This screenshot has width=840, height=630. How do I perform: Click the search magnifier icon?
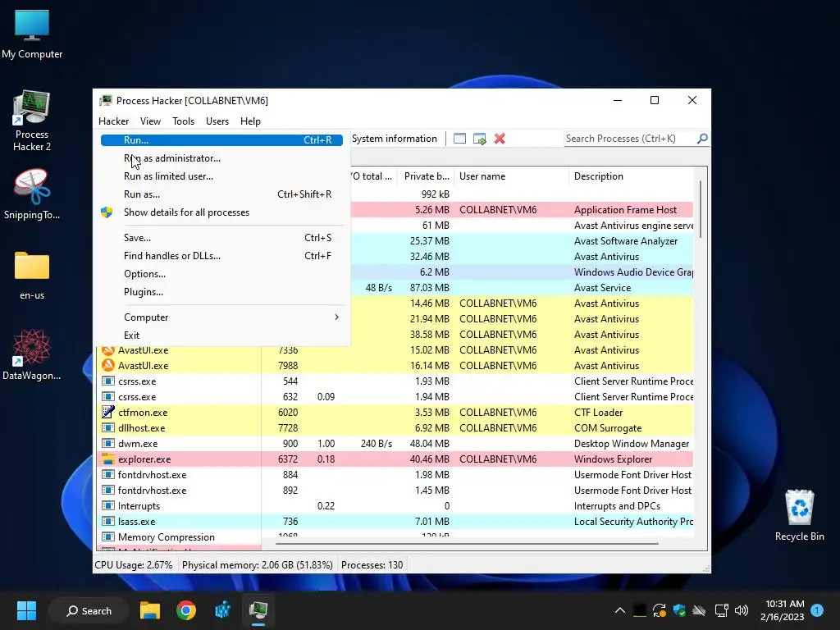(702, 139)
